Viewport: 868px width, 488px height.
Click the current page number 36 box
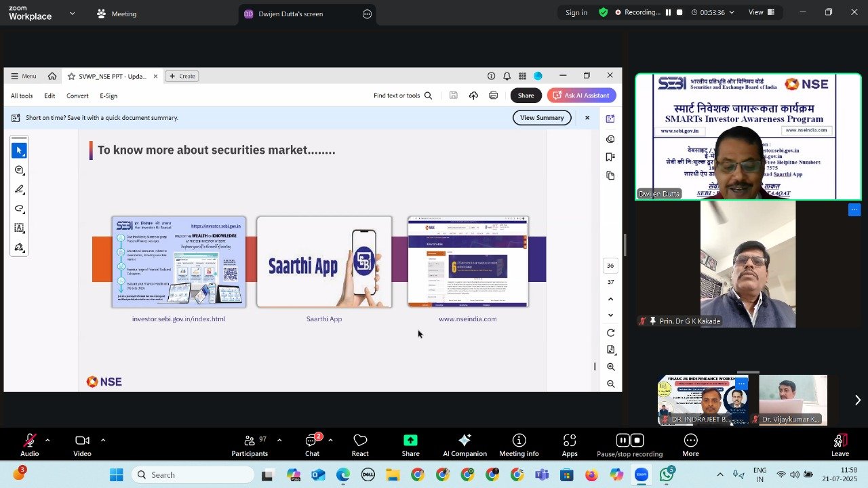(x=610, y=266)
